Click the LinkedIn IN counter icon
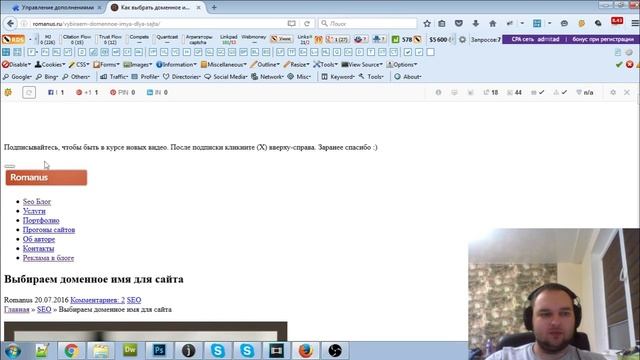 pyautogui.click(x=150, y=93)
